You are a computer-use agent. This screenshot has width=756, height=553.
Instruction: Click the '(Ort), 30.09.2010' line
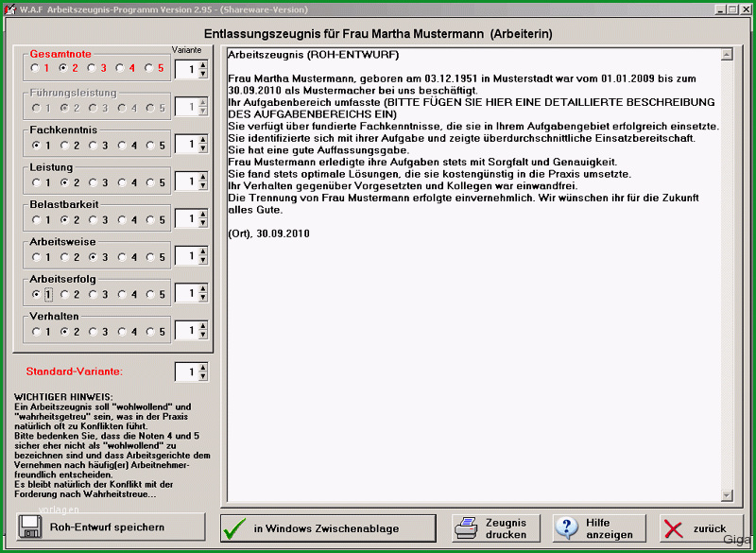[268, 233]
